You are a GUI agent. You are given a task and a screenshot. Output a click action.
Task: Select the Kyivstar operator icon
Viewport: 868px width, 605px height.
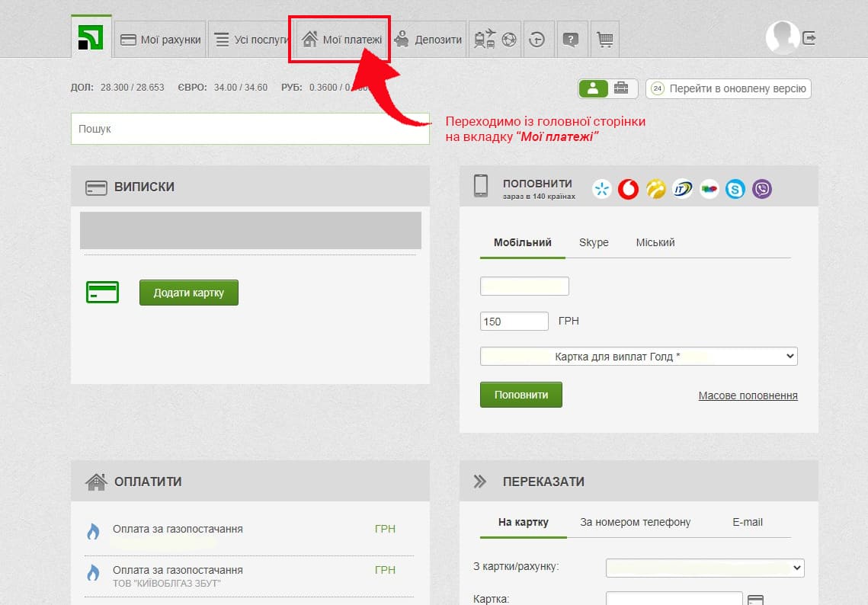pyautogui.click(x=602, y=189)
